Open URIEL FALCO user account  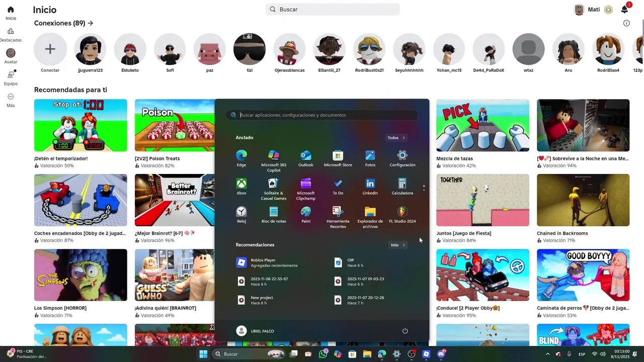(255, 331)
